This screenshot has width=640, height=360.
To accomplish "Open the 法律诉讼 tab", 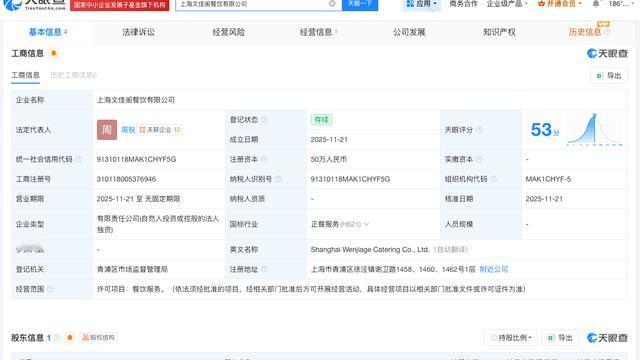I will pyautogui.click(x=138, y=32).
